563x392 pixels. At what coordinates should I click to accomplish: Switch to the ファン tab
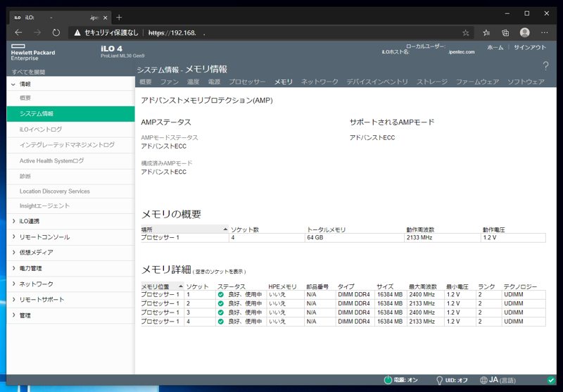click(x=170, y=82)
